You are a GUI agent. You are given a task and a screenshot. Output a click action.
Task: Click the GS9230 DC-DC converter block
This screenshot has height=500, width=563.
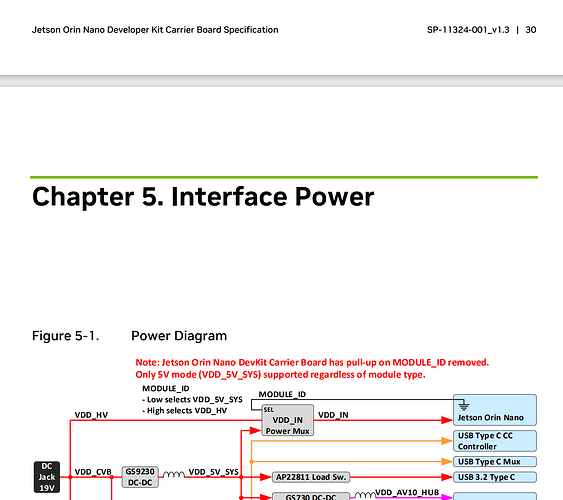pyautogui.click(x=140, y=477)
